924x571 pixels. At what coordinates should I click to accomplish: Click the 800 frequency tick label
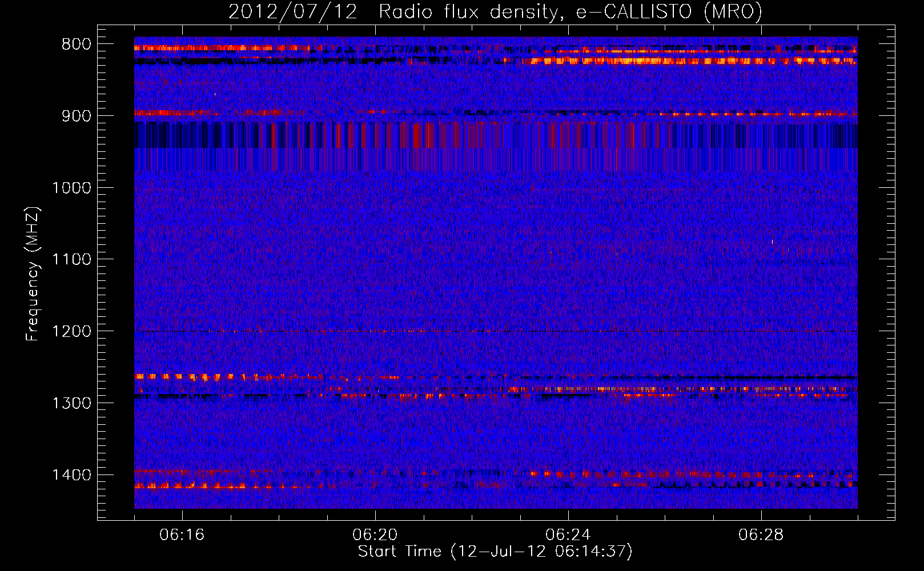point(77,45)
